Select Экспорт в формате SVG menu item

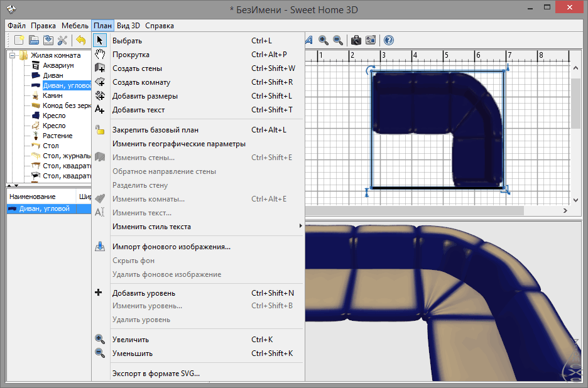tap(198, 374)
